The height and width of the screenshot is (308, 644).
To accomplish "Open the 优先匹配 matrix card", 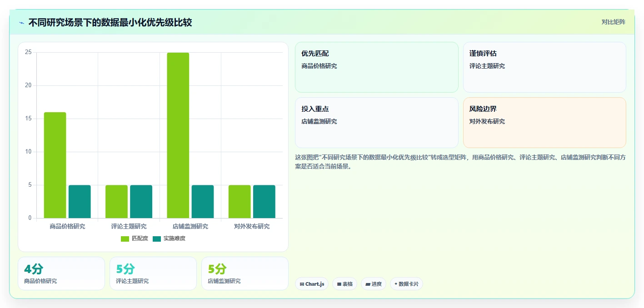I will pos(377,67).
